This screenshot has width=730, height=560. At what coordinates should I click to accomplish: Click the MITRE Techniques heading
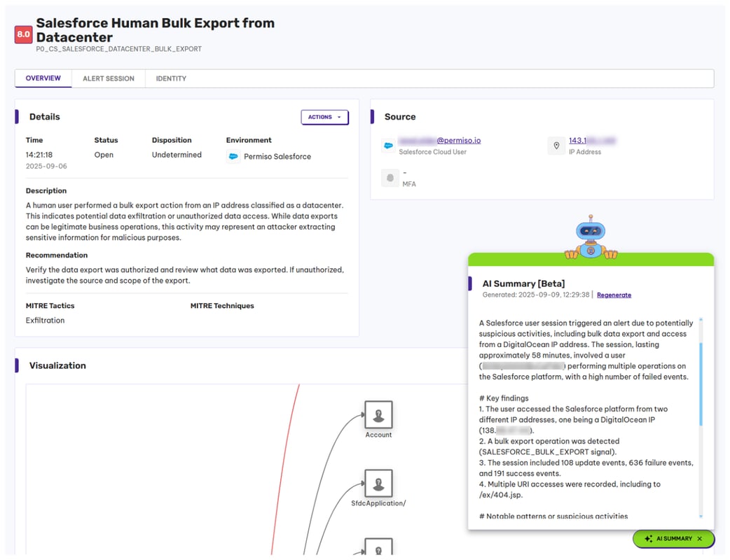(222, 306)
